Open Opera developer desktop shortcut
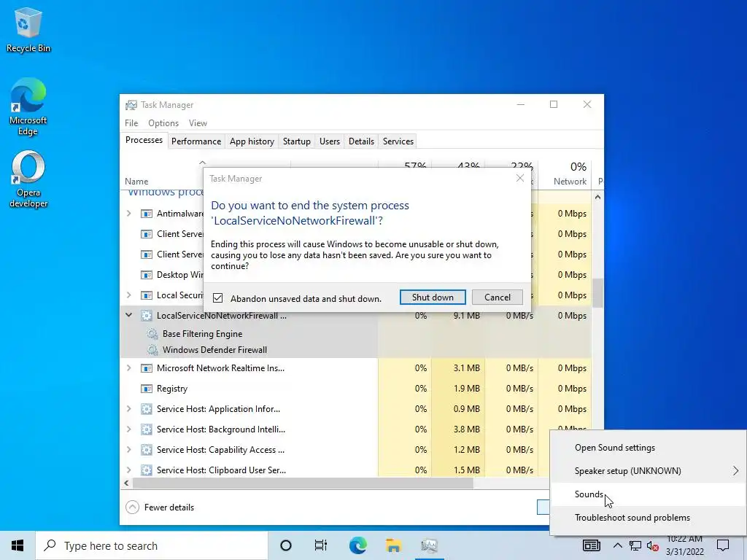747x560 pixels. point(28,179)
